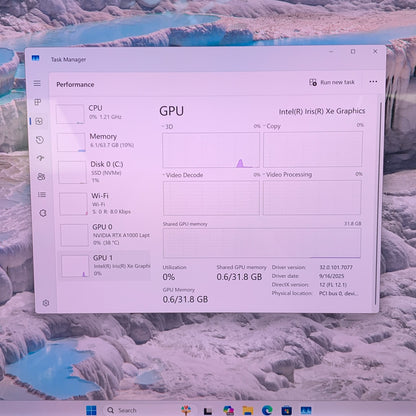Click the Shared GPU memory graph
Image resolution: width=416 pixels, height=416 pixels.
pyautogui.click(x=262, y=243)
